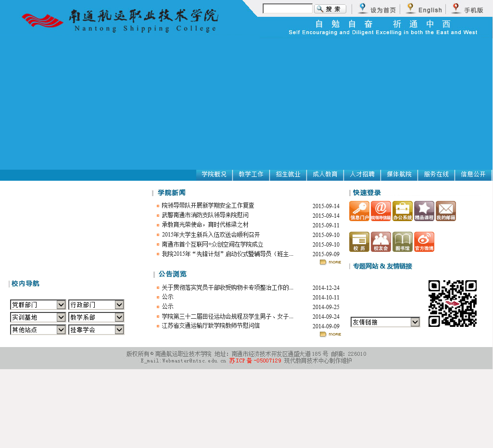This screenshot has width=493, height=448.
Task: Click the 专题网站 & 友情链接 heading
Action: (382, 266)
